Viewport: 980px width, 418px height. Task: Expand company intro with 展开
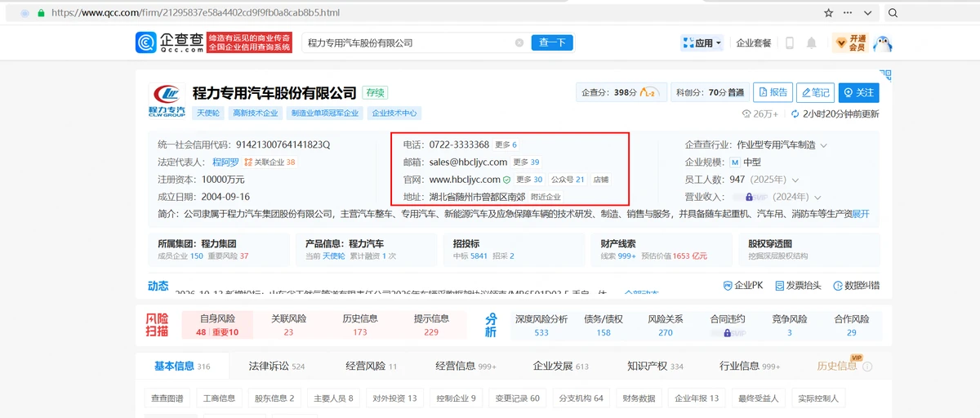tap(861, 214)
